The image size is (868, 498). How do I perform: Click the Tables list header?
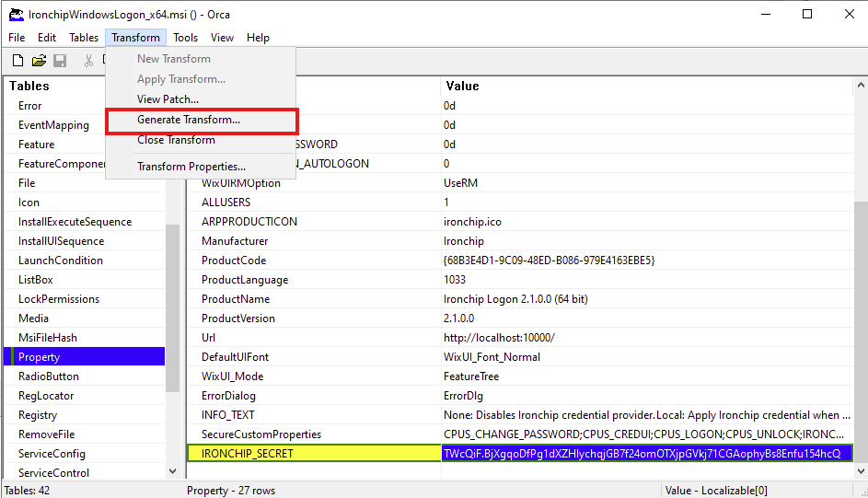[x=29, y=86]
